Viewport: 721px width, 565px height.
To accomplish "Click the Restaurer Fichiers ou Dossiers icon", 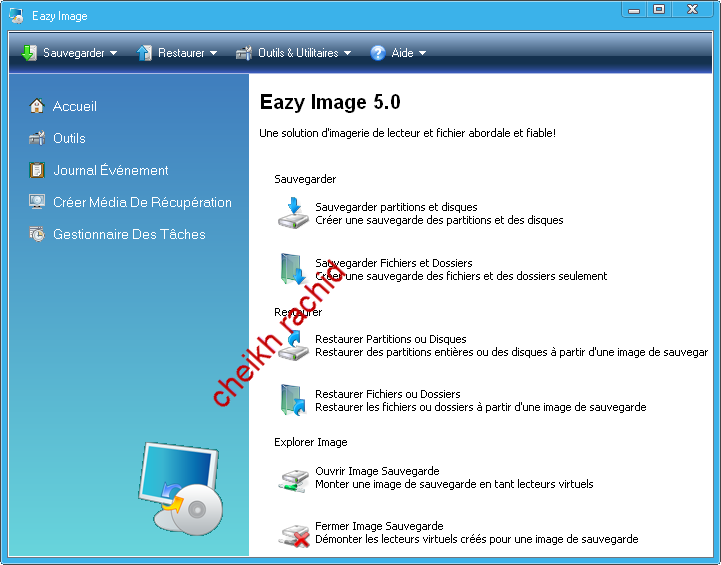I will [293, 400].
